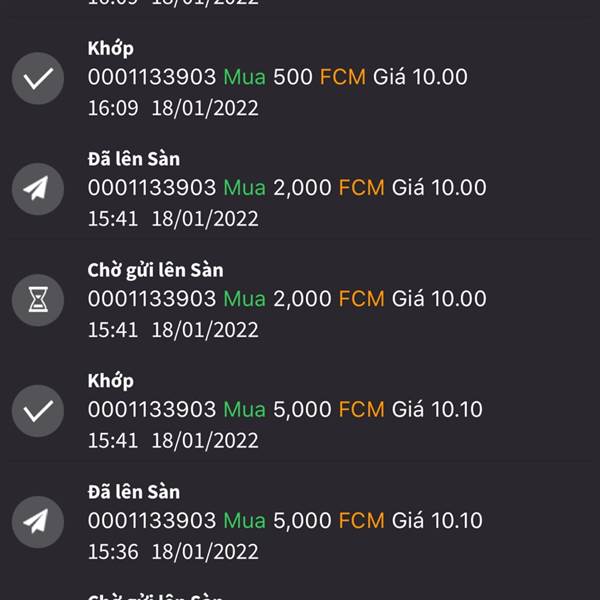Select timestamp 15:36 18/01/2022

tap(173, 552)
